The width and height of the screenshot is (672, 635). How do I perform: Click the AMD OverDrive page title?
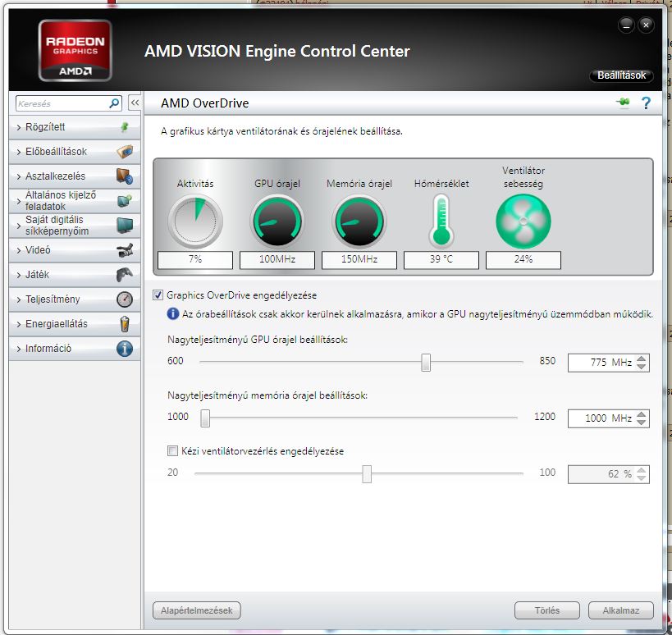click(x=205, y=103)
